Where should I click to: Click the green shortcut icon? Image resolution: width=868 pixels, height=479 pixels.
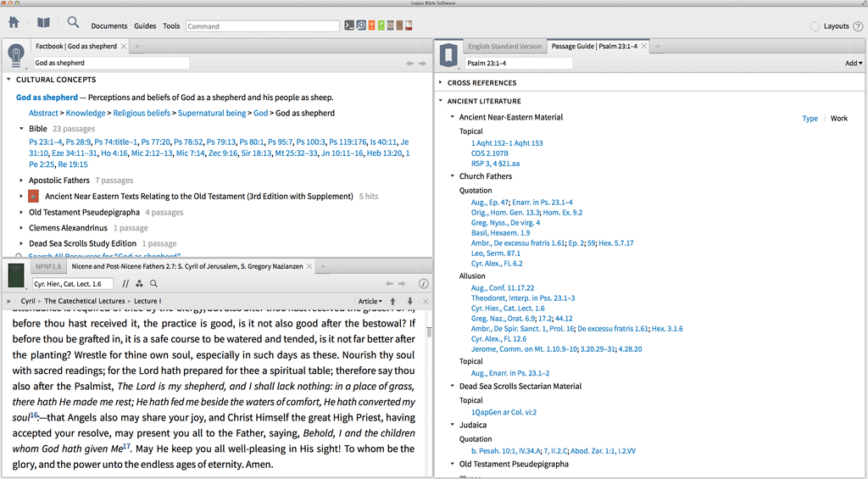pyautogui.click(x=381, y=25)
